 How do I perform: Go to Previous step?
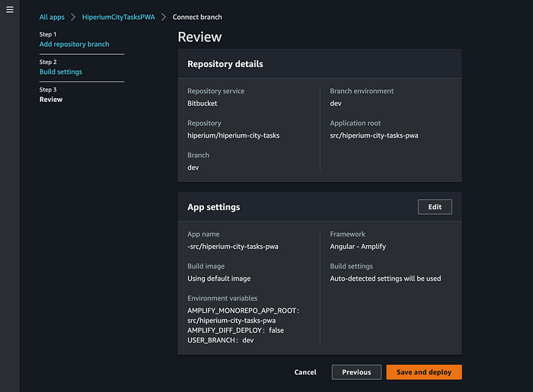[x=356, y=372]
